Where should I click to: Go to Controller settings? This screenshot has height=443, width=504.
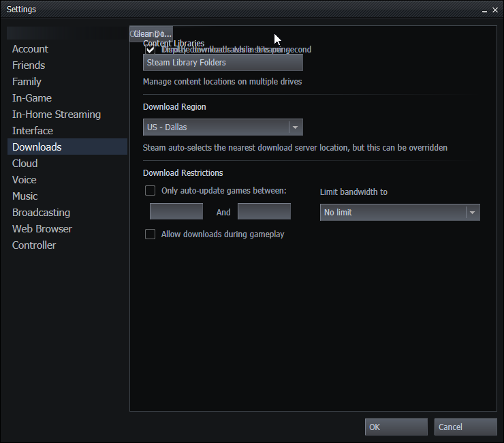(x=67, y=245)
